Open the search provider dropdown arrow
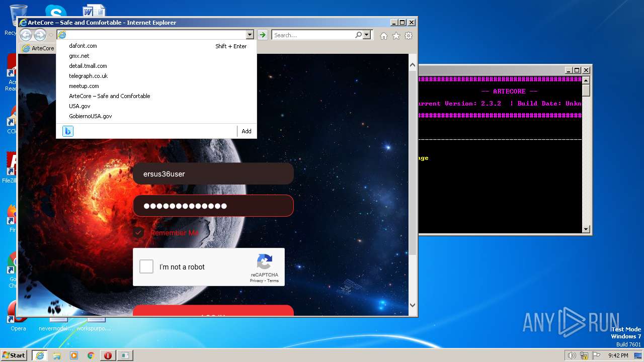Screen dimensions: 644x362 click(366, 35)
